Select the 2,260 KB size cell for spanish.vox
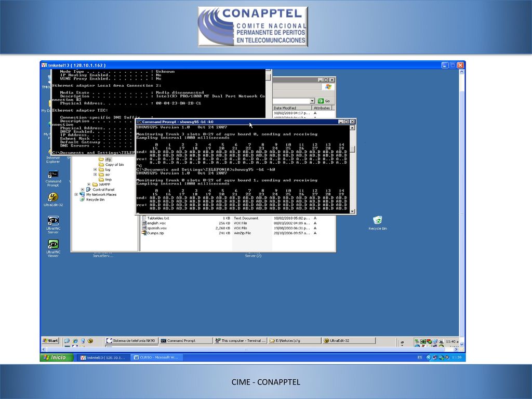The height and width of the screenshot is (399, 532). (x=222, y=228)
